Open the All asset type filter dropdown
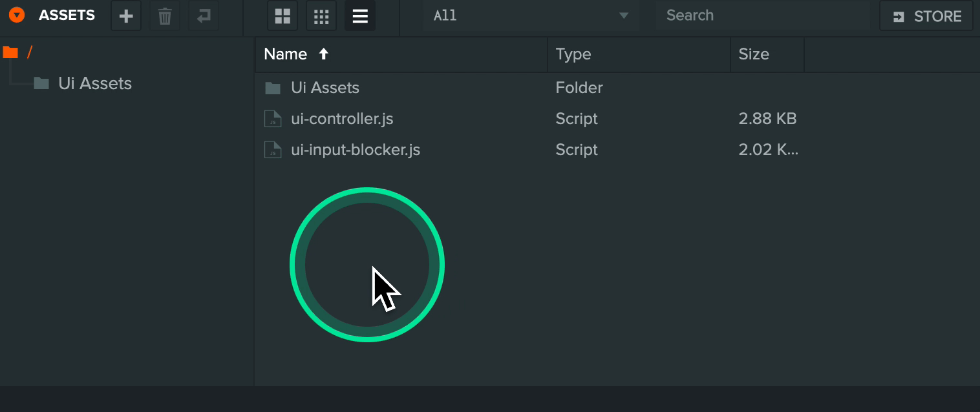Viewport: 980px width, 412px height. 531,16
